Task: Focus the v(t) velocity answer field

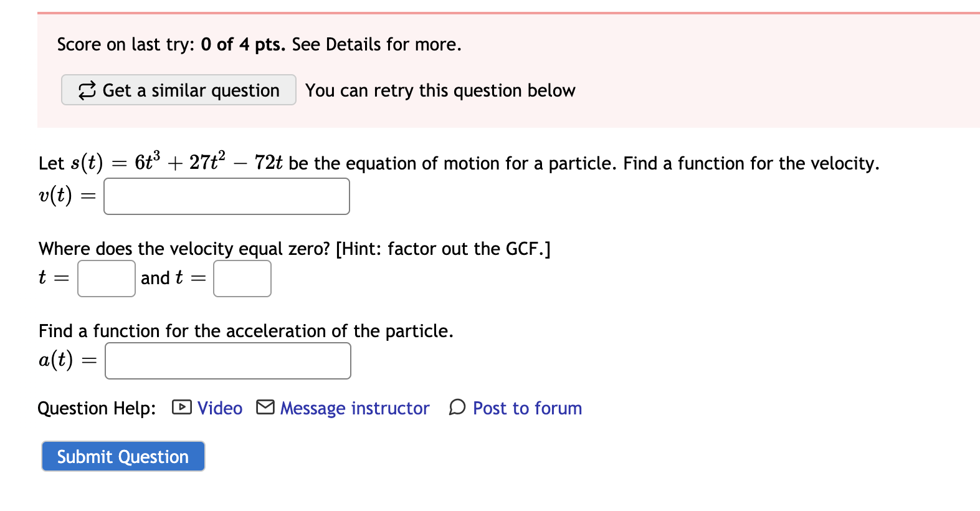Action: pyautogui.click(x=227, y=196)
